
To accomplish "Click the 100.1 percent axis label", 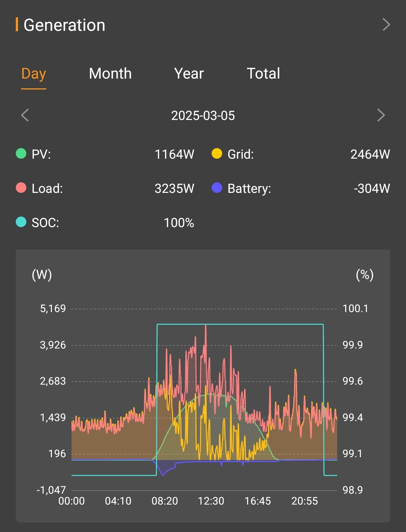I will (355, 309).
